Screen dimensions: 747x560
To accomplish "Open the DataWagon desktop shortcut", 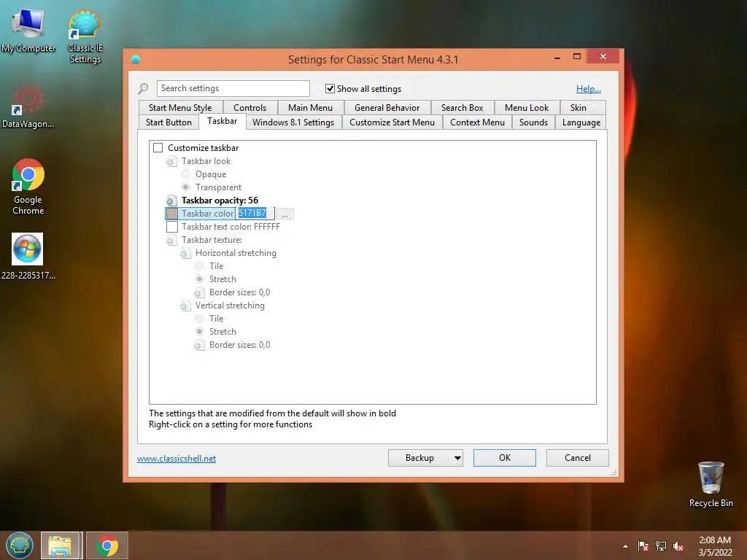I will [x=28, y=105].
